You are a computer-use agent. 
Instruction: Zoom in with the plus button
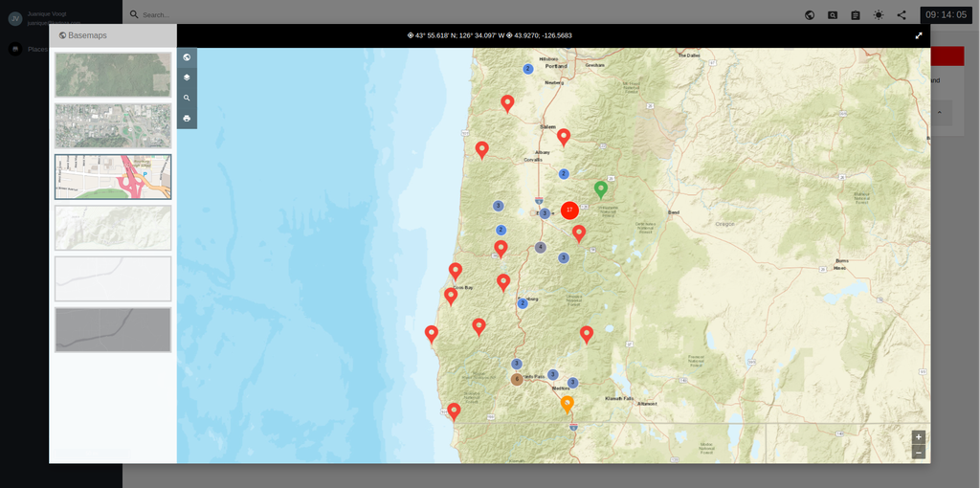pos(918,436)
